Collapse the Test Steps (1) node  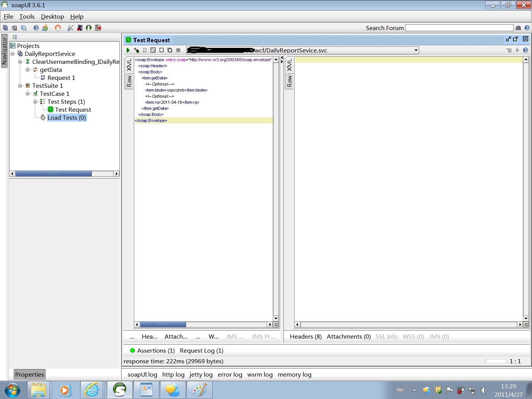35,101
